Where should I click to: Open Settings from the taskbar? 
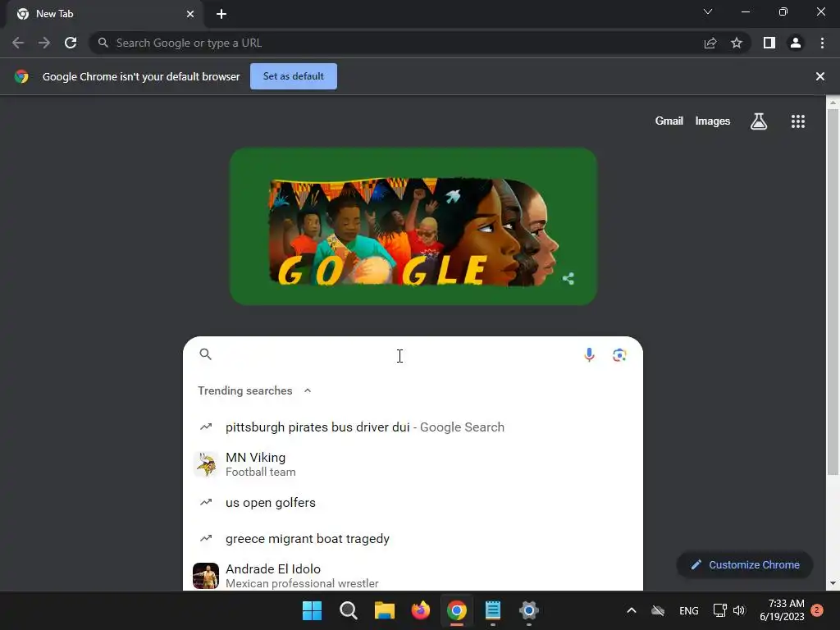(529, 610)
